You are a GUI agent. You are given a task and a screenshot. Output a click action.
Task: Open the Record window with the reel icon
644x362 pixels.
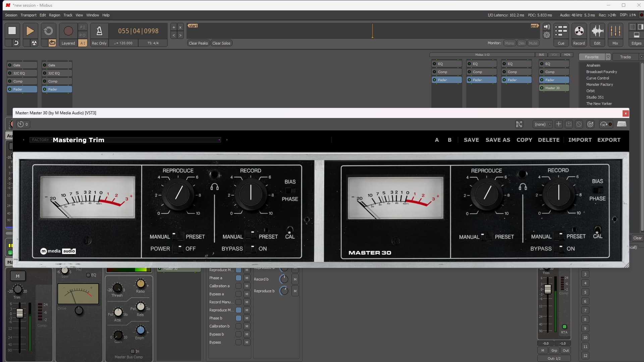coord(579,35)
